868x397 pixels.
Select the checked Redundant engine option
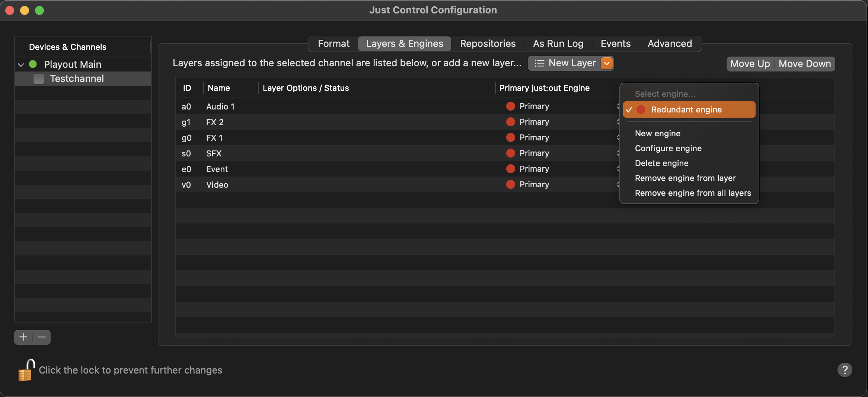pos(689,109)
